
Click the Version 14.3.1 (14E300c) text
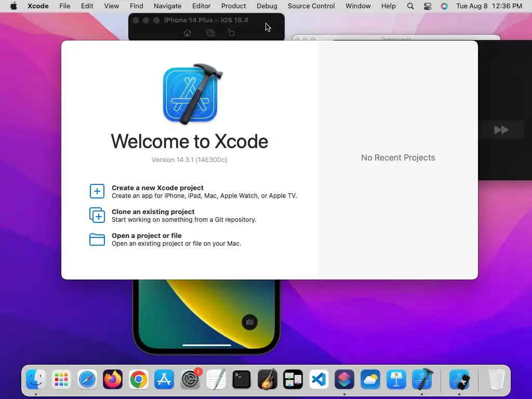click(x=189, y=160)
